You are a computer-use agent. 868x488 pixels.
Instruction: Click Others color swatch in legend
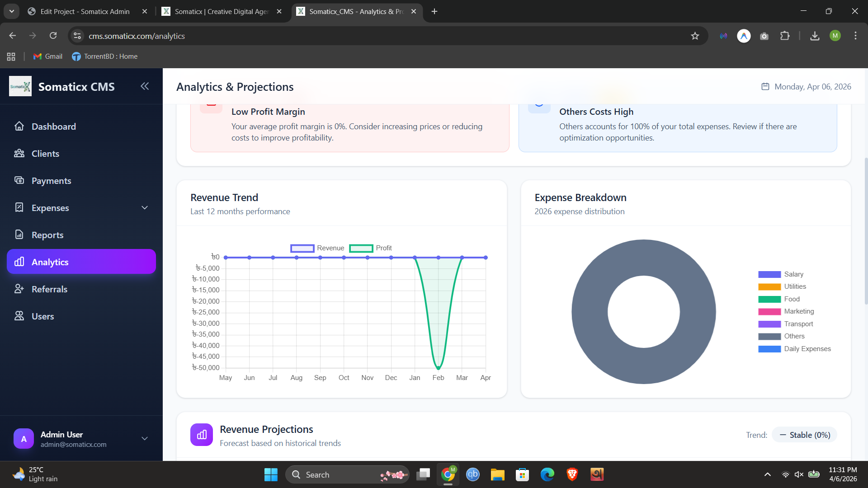769,336
